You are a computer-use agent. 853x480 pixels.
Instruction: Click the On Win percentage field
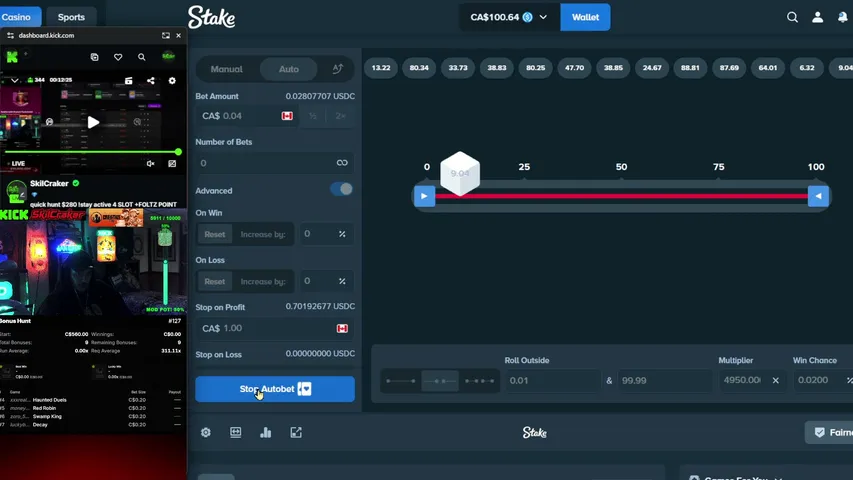(x=326, y=234)
